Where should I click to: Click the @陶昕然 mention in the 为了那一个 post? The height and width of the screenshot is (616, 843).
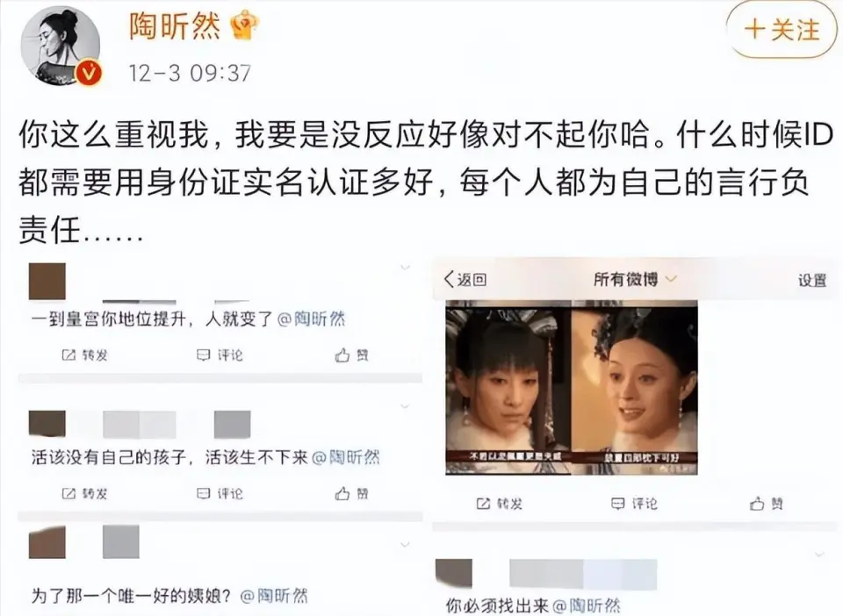pyautogui.click(x=274, y=596)
